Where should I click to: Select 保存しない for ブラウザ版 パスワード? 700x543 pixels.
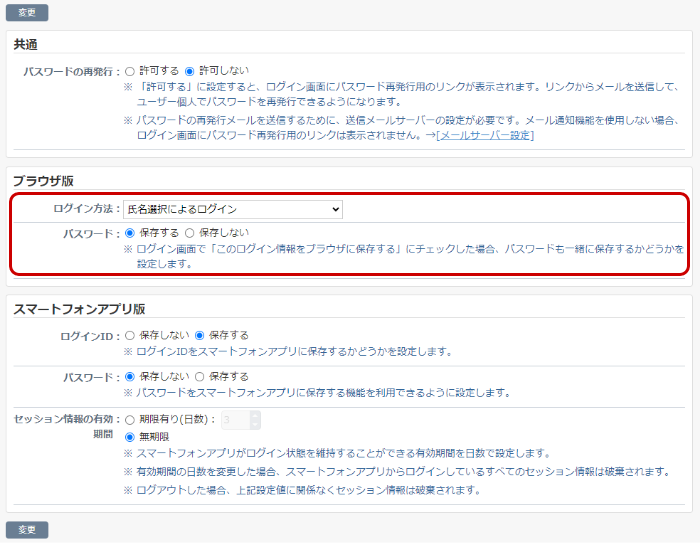[x=190, y=232]
